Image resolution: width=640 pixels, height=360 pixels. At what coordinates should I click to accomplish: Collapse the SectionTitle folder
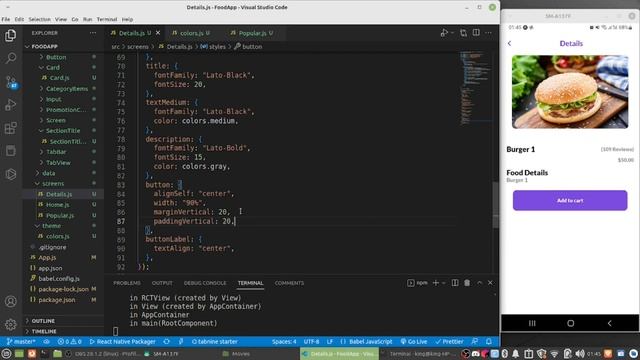coord(63,131)
